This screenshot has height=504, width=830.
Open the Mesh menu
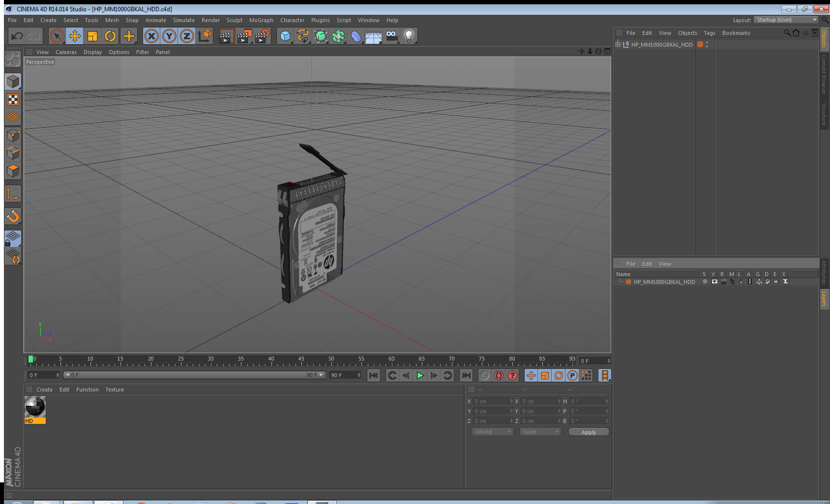(112, 20)
